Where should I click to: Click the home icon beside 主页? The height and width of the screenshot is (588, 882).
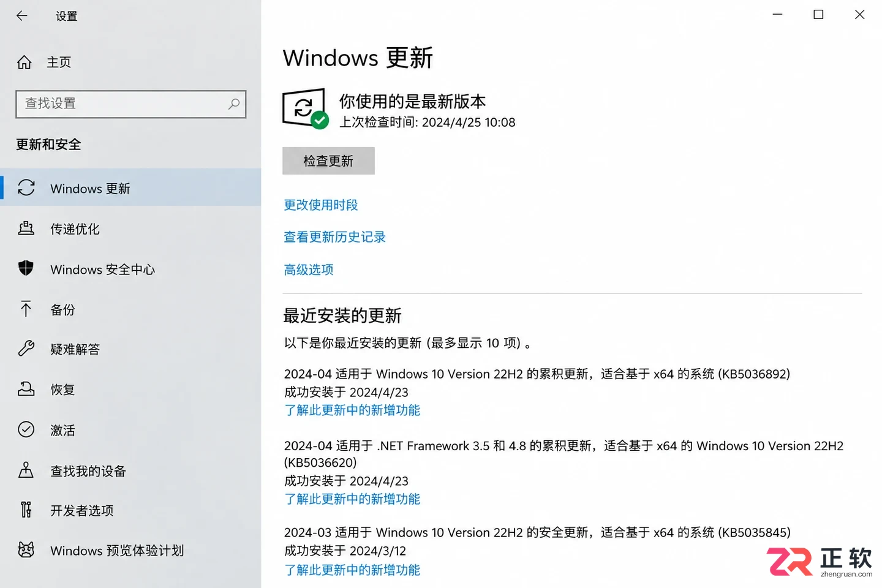pos(24,62)
